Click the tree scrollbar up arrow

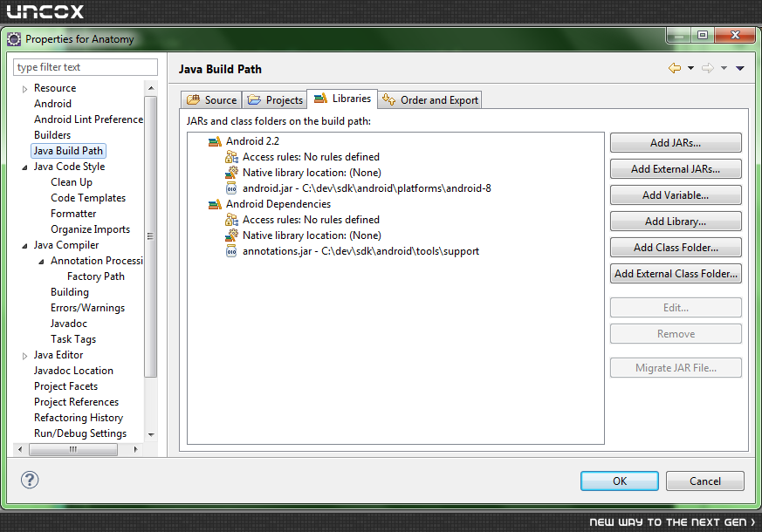(151, 88)
